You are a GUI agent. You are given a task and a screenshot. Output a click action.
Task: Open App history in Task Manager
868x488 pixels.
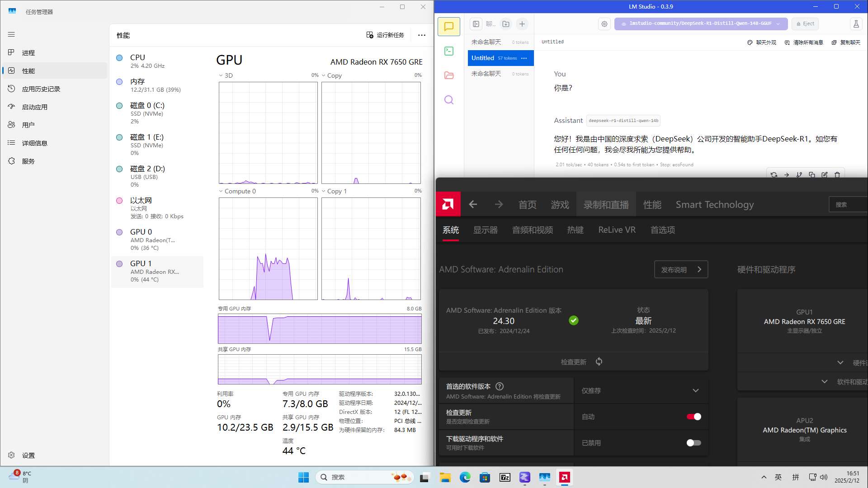pyautogui.click(x=54, y=89)
